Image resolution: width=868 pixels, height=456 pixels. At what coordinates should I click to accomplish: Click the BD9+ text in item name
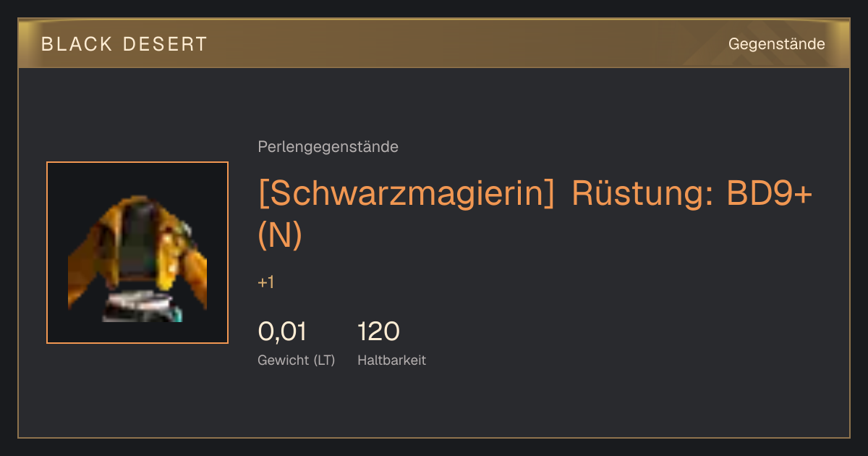(772, 193)
